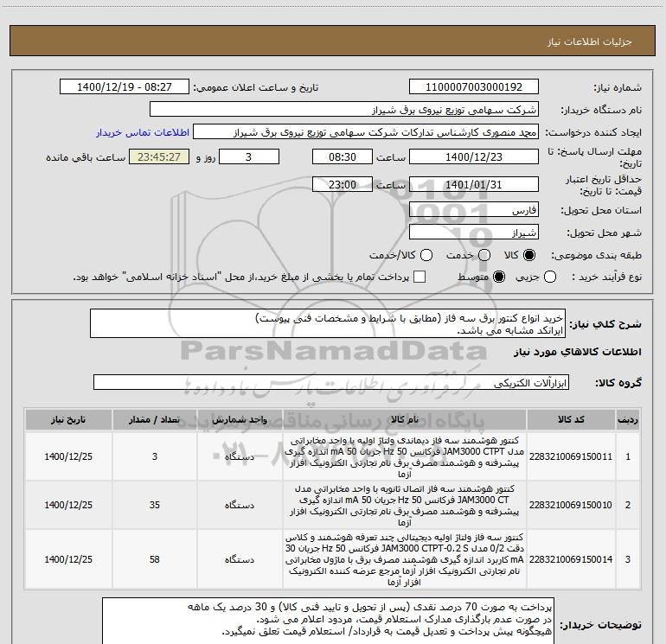This screenshot has width=666, height=644.
Task: Click the تاریخ نیاز column header
Action: (68, 420)
